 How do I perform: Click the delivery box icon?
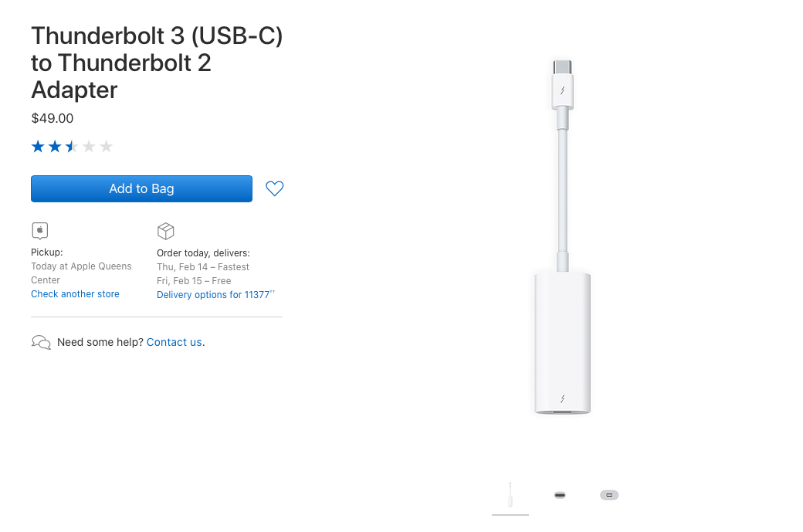pos(165,231)
